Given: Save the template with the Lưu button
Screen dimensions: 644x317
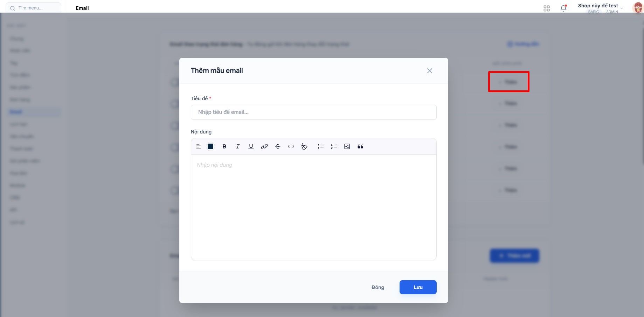Looking at the screenshot, I should pyautogui.click(x=418, y=287).
